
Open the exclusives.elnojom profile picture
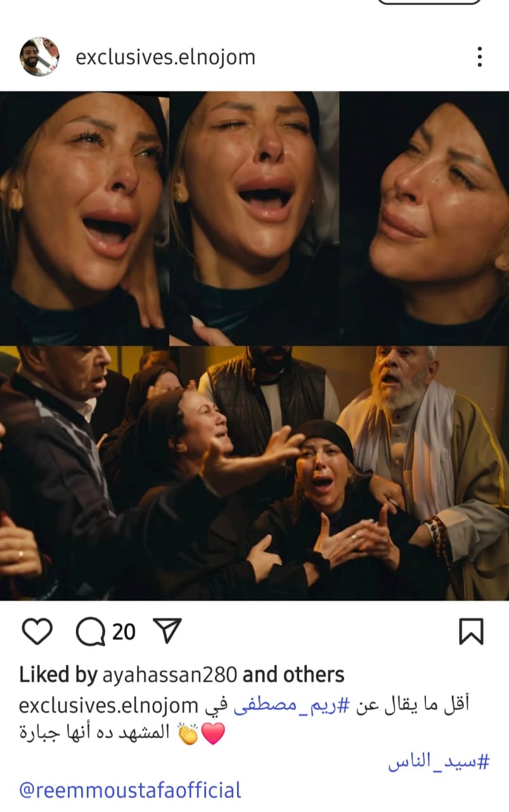pyautogui.click(x=39, y=57)
